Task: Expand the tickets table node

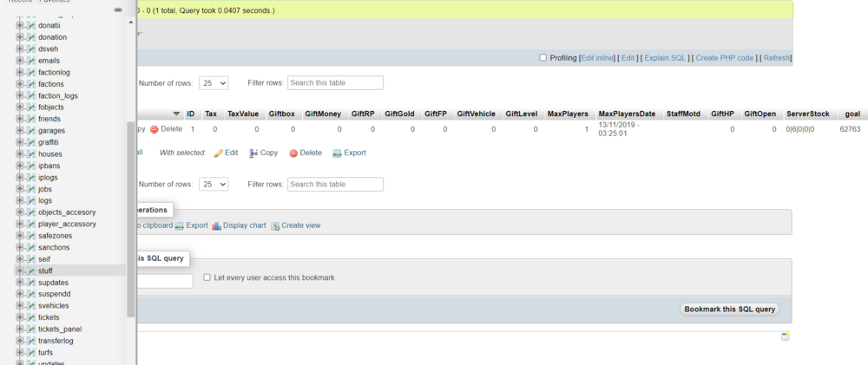Action: tap(20, 317)
